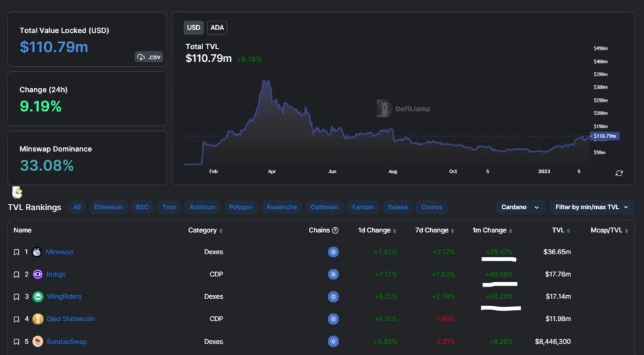Bookmark the Minswap protocol
The image size is (644, 355).
point(16,252)
